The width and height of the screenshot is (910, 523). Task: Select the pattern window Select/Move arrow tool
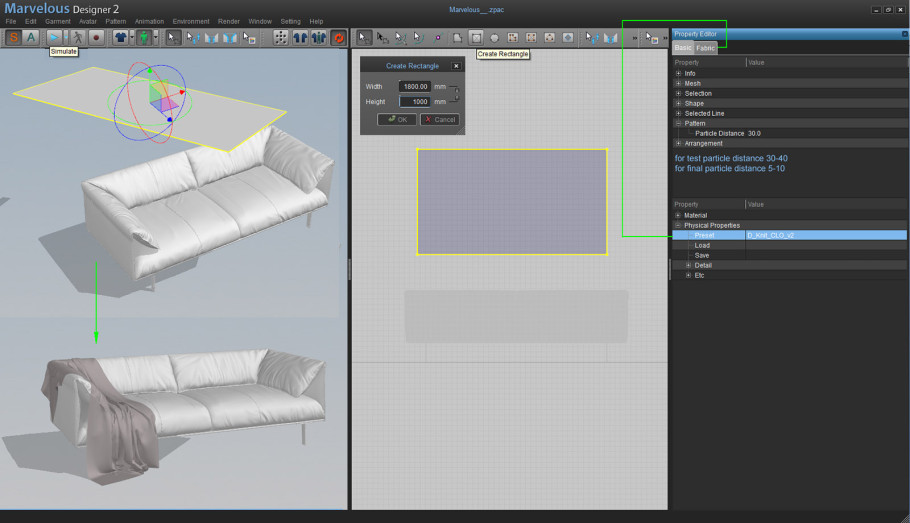tap(363, 38)
